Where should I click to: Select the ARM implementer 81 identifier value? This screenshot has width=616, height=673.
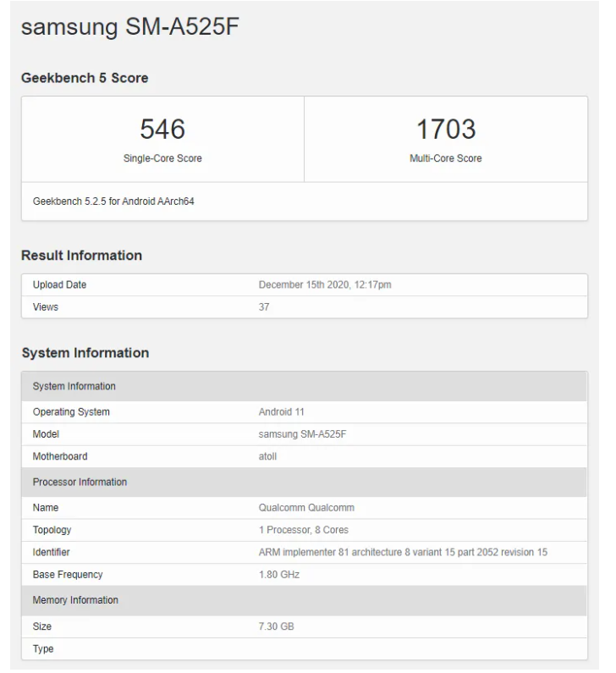[x=403, y=553]
